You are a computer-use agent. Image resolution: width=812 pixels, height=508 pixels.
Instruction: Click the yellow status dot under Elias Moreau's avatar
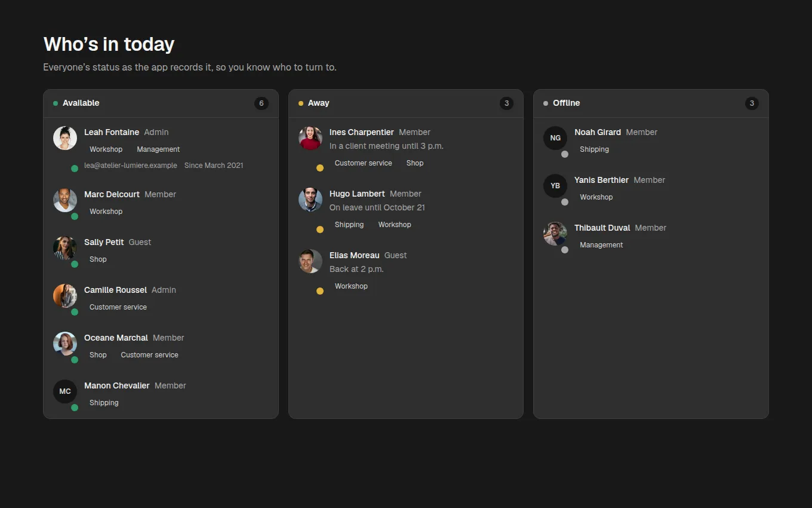320,291
